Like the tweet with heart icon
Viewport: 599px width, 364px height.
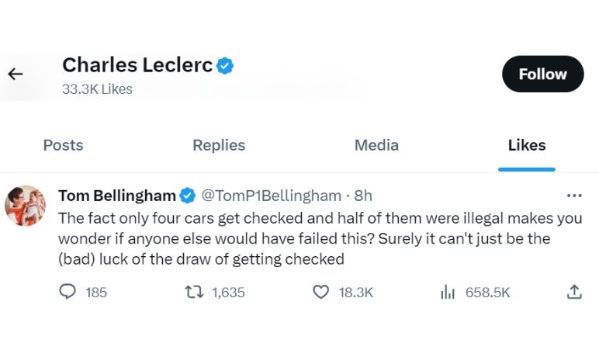(x=320, y=292)
